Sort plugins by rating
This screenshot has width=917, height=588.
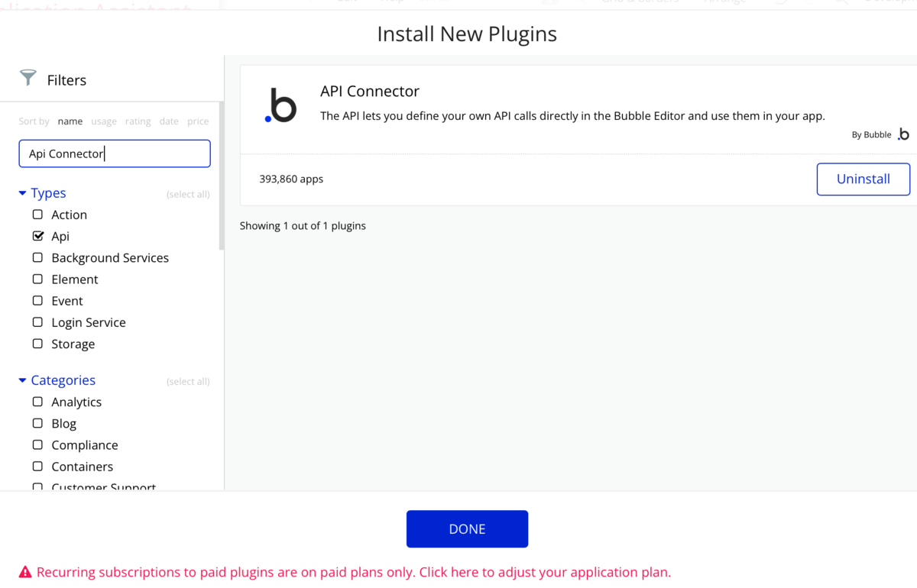click(x=138, y=121)
